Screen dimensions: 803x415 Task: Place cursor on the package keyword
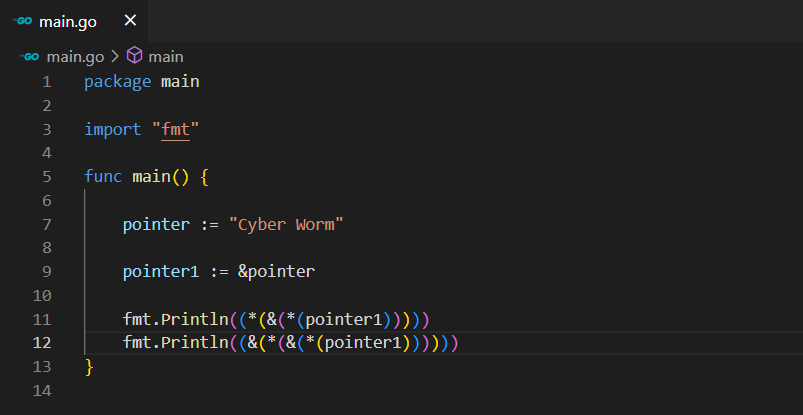point(118,82)
